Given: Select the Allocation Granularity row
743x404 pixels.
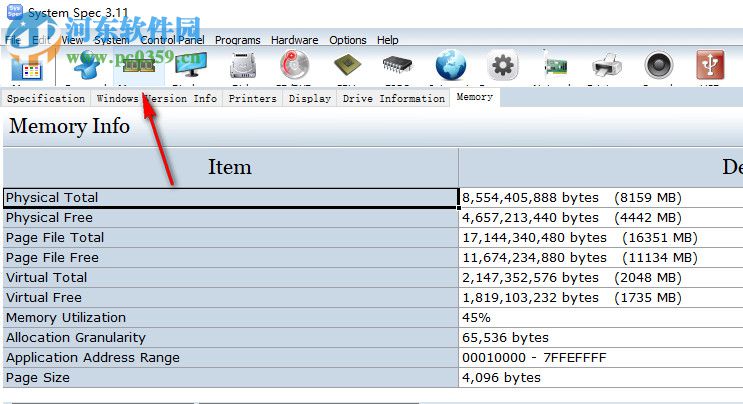Looking at the screenshot, I should [x=230, y=338].
